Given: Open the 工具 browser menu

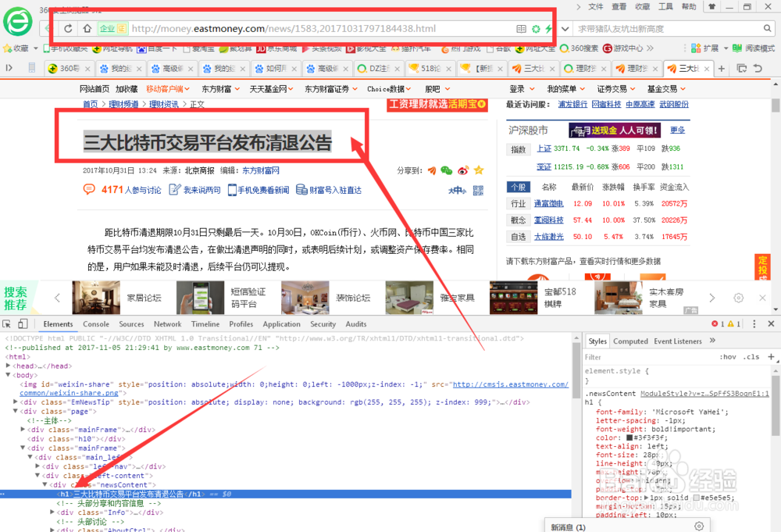Looking at the screenshot, I should tap(665, 6).
